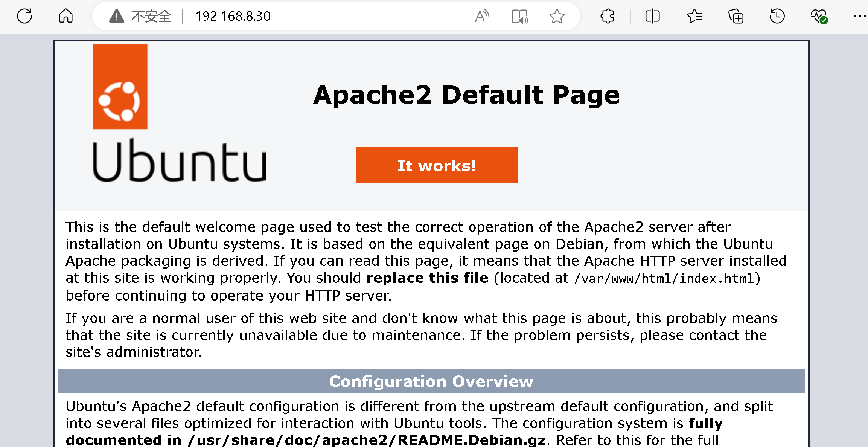Screen dimensions: 868x447
Task: Click the /var/www/html/index.html path text
Action: pyautogui.click(x=664, y=279)
